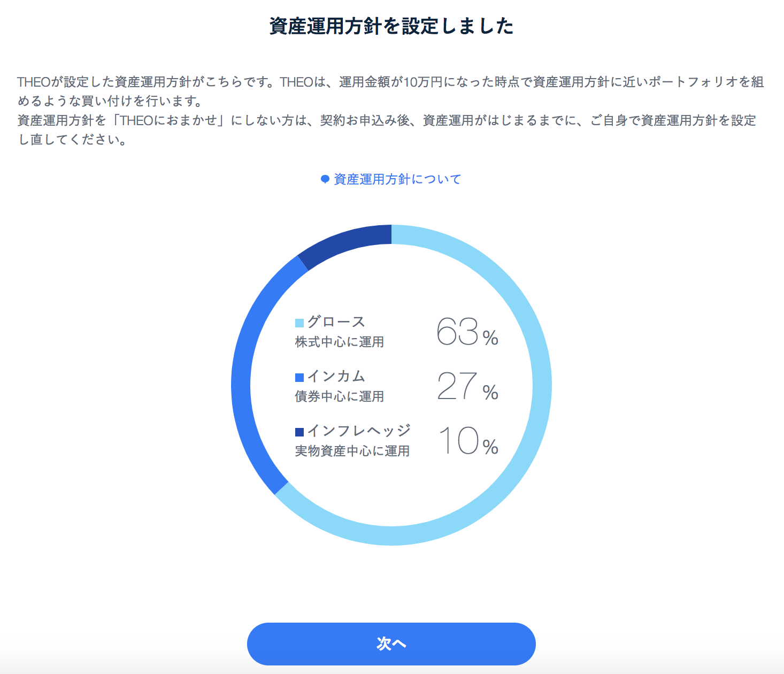784x674 pixels.
Task: Click the 債券中心に運用 subtitle
Action: pyautogui.click(x=340, y=396)
